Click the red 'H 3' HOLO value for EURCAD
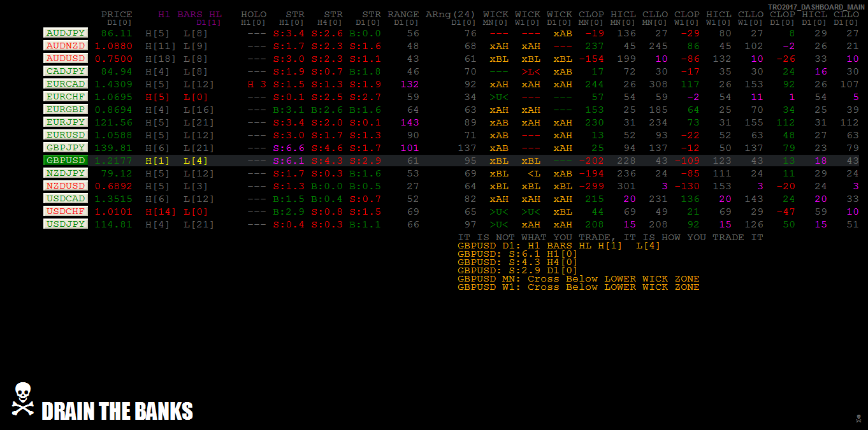 tap(257, 84)
